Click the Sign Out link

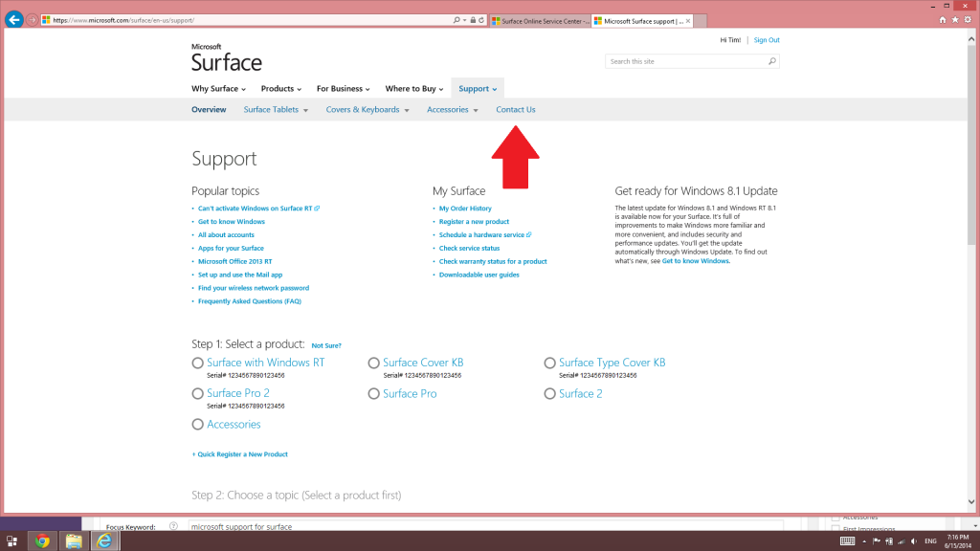tap(767, 40)
